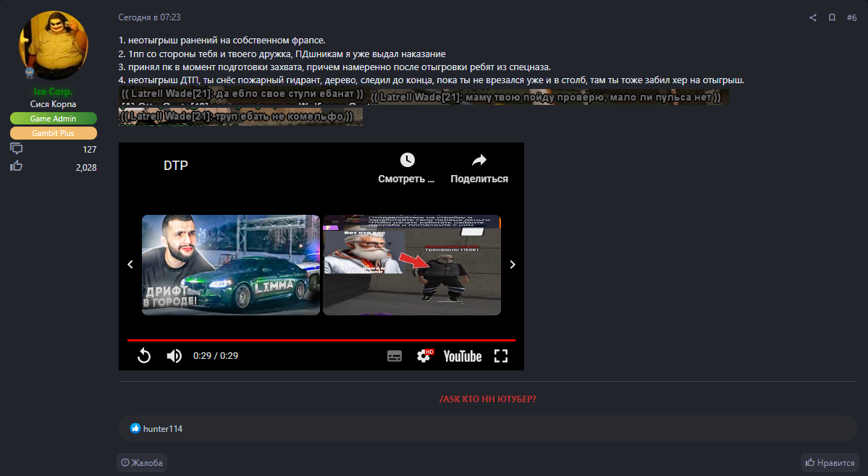
Task: Toggle subtitles in the video player
Action: 395,356
